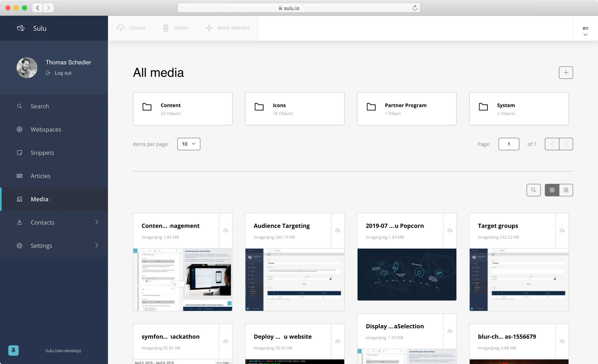
Task: Click the page number input field
Action: coord(508,144)
